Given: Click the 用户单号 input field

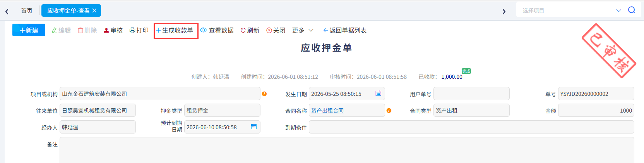Looking at the screenshot, I should click(471, 94).
